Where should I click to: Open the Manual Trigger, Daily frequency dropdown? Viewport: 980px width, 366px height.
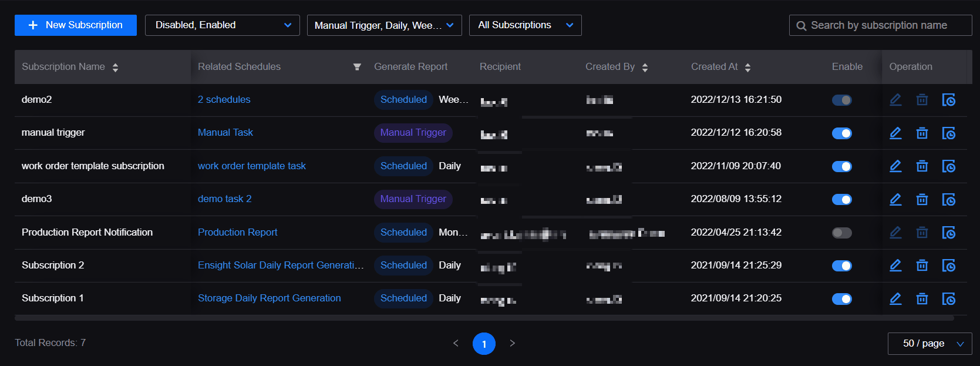[x=385, y=25]
